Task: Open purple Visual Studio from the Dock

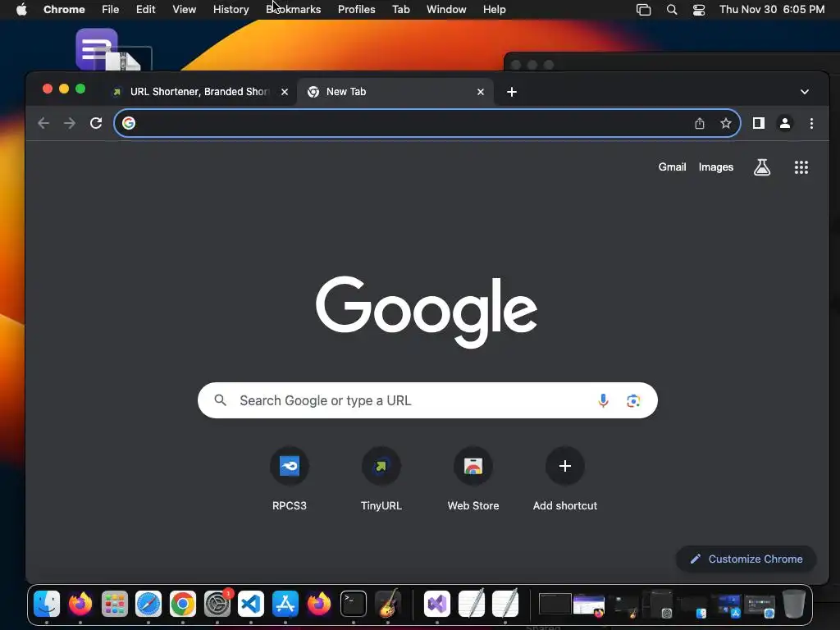Action: (x=437, y=604)
